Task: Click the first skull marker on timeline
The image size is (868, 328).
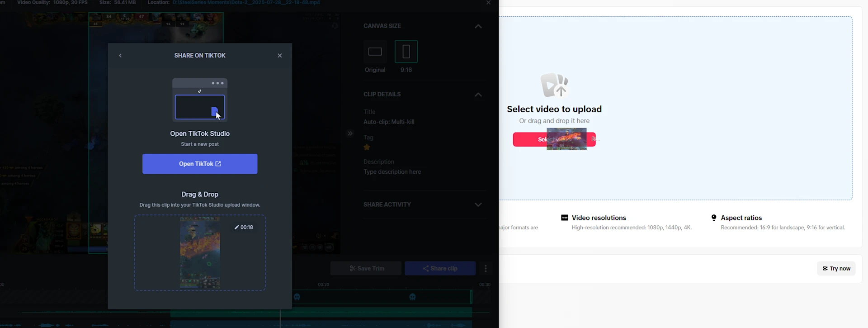Action: click(297, 297)
